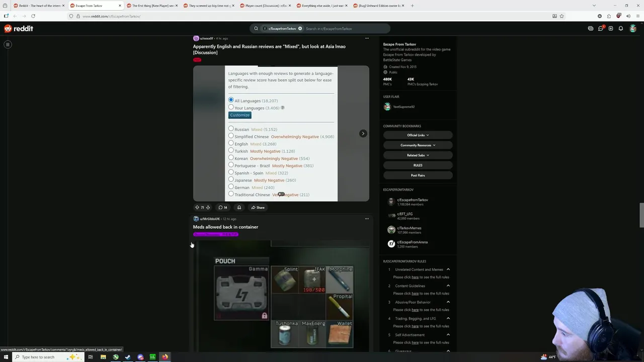Screen dimensions: 644x362
Task: Collapse rule 1 Unrelated Content and Memes
Action: coord(448,269)
